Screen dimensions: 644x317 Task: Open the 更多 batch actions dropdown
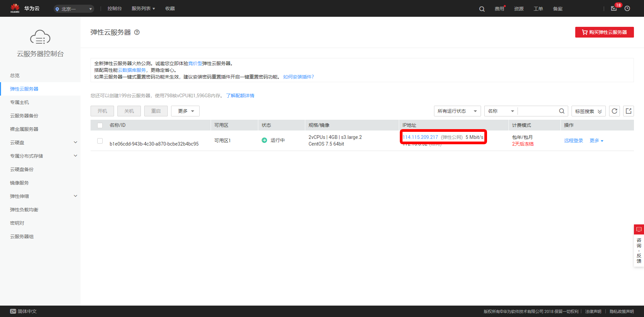185,111
